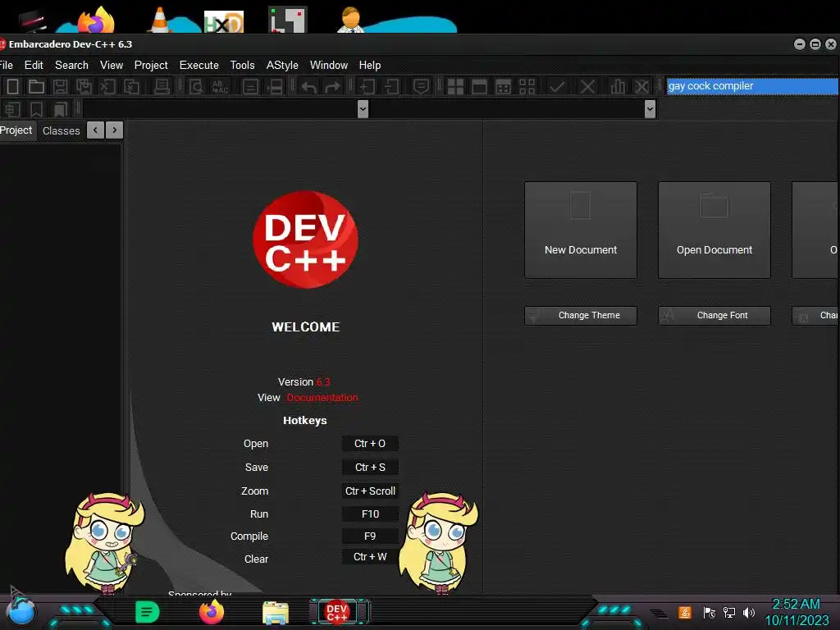The width and height of the screenshot is (840, 630).
Task: Click the right tab-scroll arrow button
Action: point(115,130)
